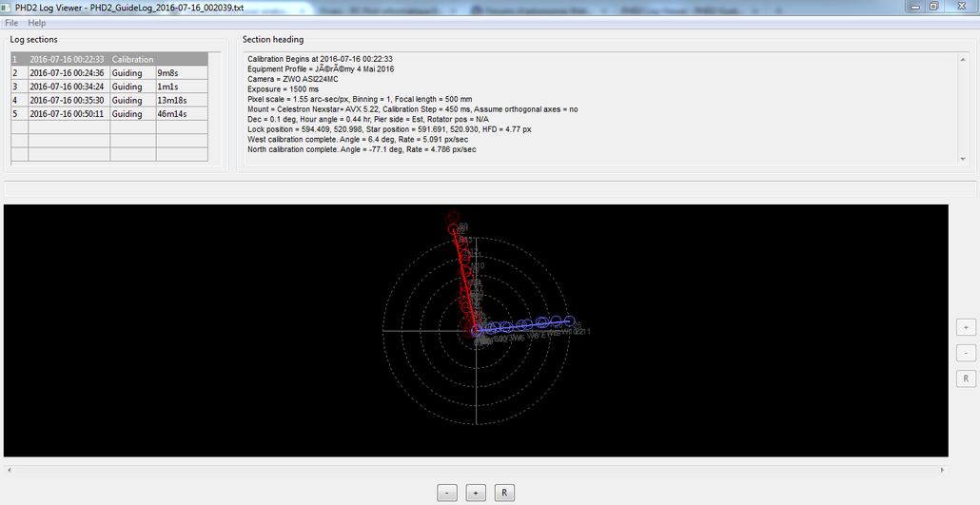
Task: Maximize the PHD2 Log Viewer window
Action: click(933, 7)
